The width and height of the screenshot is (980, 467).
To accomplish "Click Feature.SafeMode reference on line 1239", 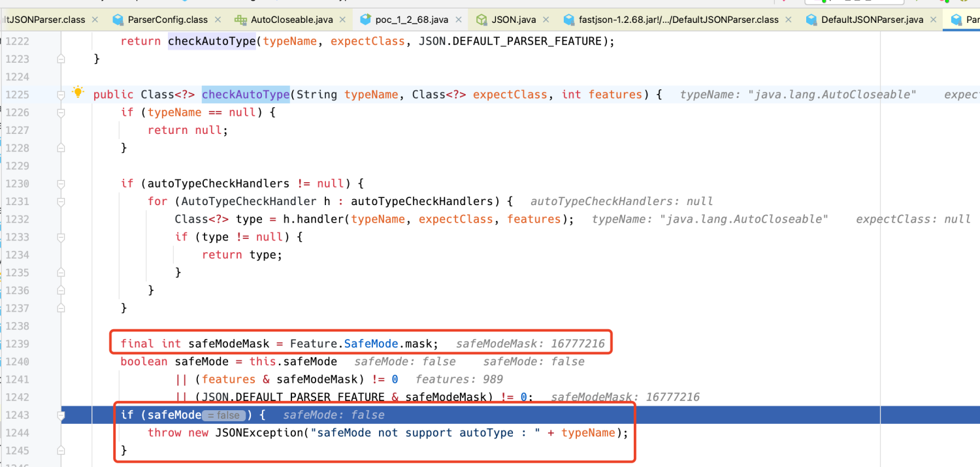I will coord(344,344).
